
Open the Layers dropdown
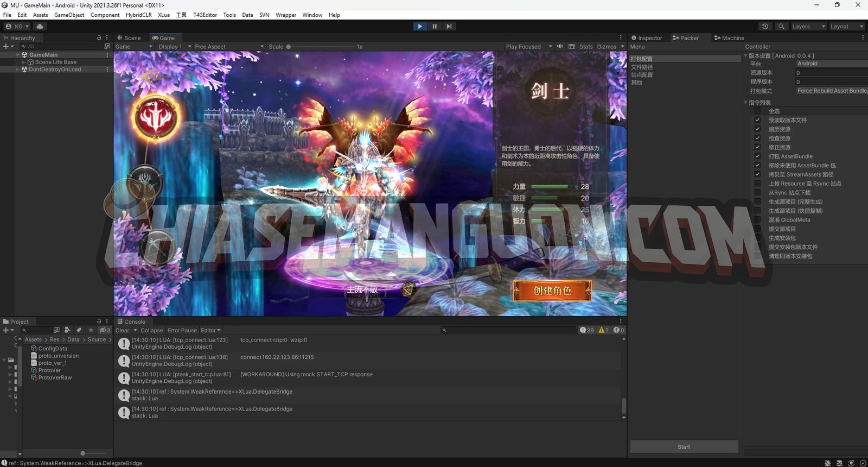(x=808, y=26)
